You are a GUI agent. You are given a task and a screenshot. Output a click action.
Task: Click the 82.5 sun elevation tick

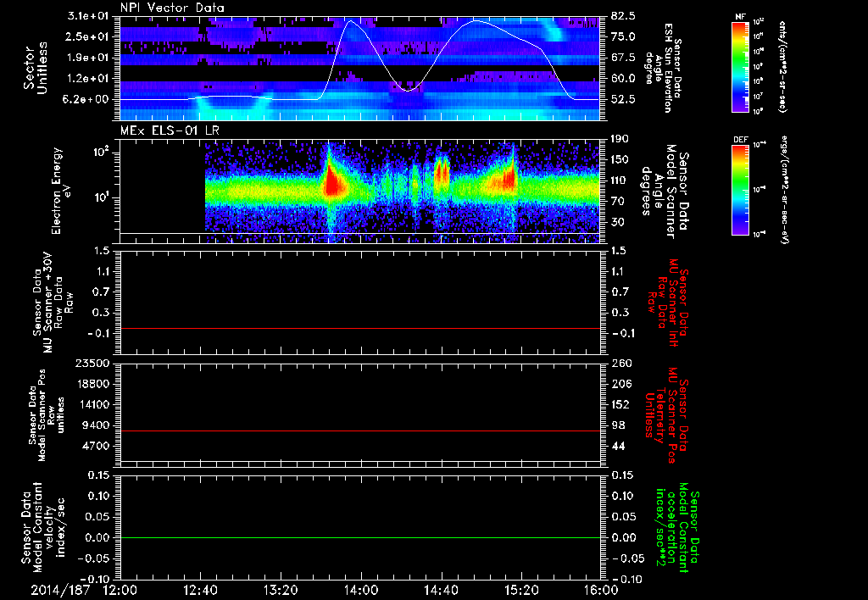coord(623,16)
